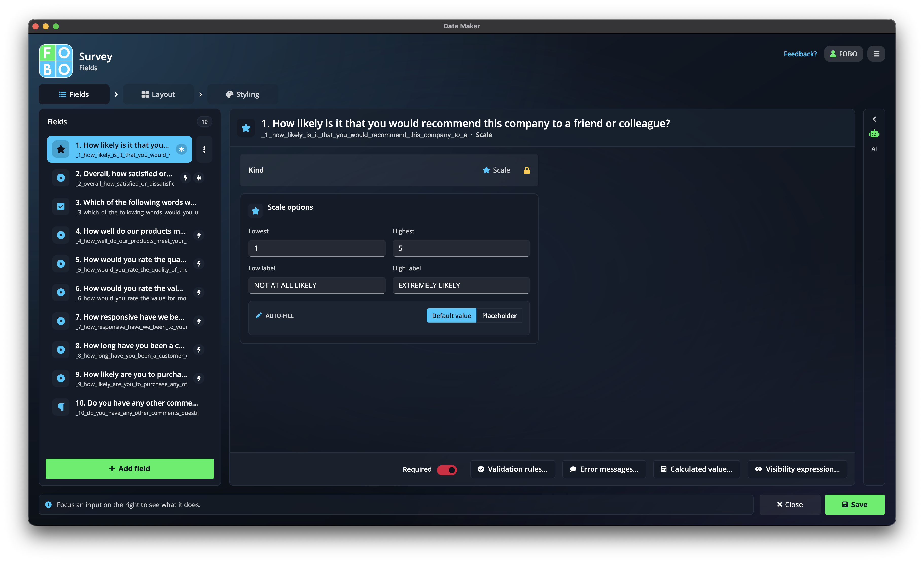Select field 5. How would you rate the qua...
The image size is (924, 563).
(130, 264)
